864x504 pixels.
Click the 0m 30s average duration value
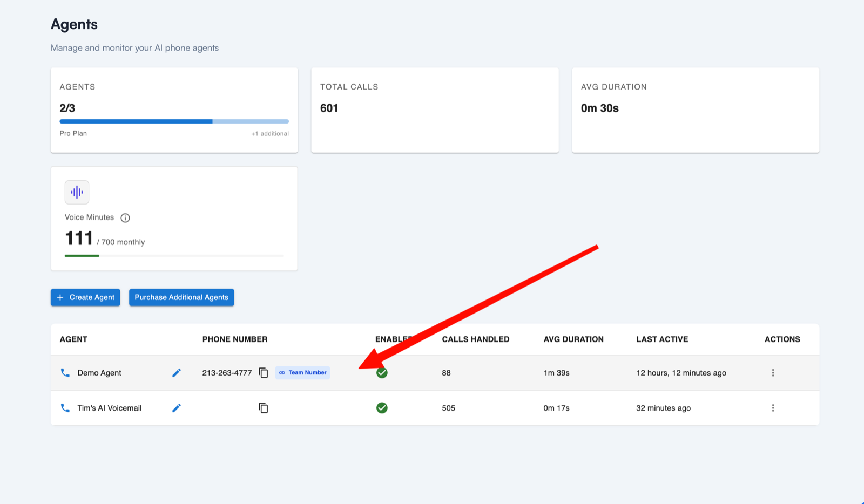[599, 108]
